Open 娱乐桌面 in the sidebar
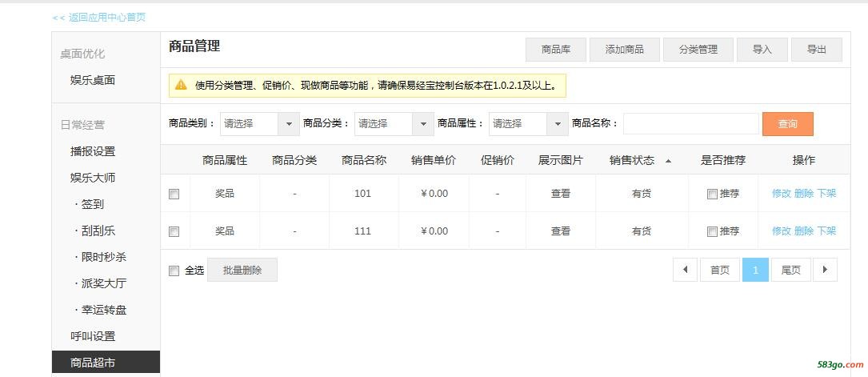This screenshot has width=868, height=377. (93, 80)
